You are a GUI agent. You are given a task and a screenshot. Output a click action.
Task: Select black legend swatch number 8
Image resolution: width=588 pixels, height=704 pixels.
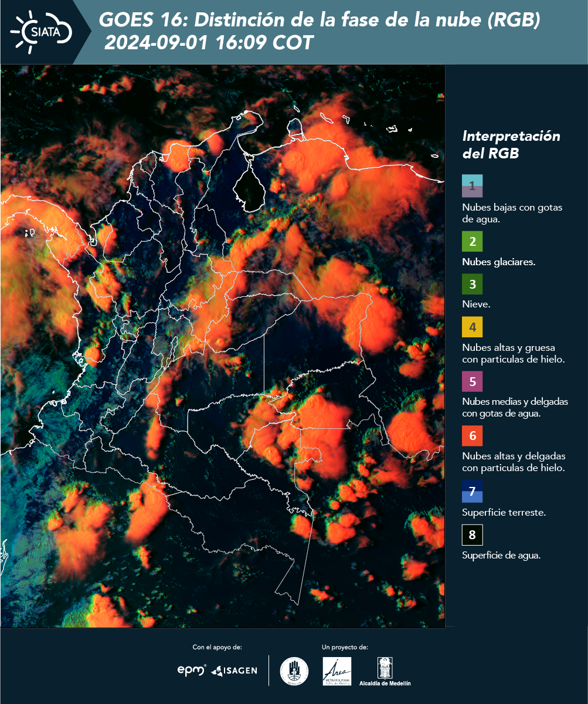coord(472,535)
